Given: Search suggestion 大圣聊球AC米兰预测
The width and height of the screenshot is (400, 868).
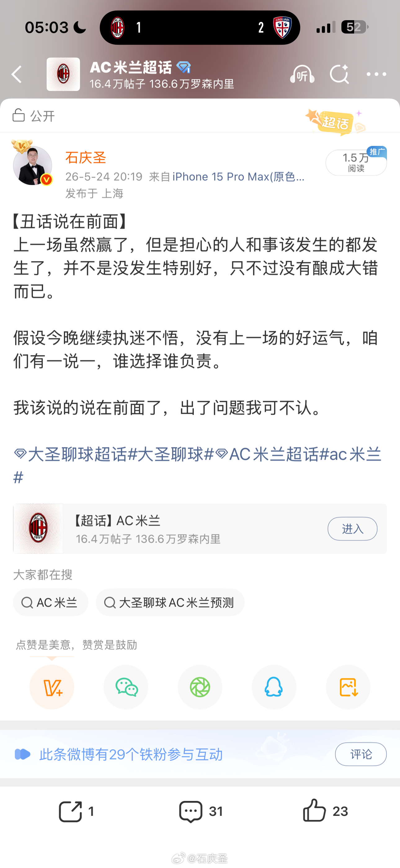Looking at the screenshot, I should (x=170, y=603).
